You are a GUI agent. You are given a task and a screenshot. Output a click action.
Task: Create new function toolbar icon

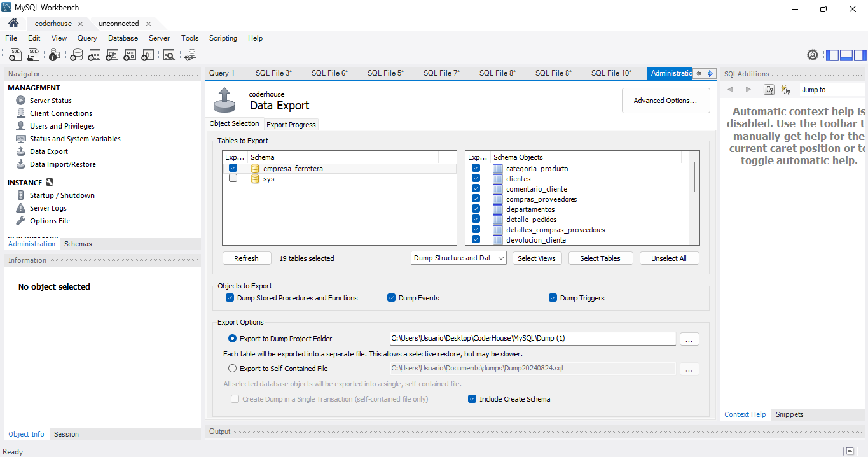[x=148, y=55]
